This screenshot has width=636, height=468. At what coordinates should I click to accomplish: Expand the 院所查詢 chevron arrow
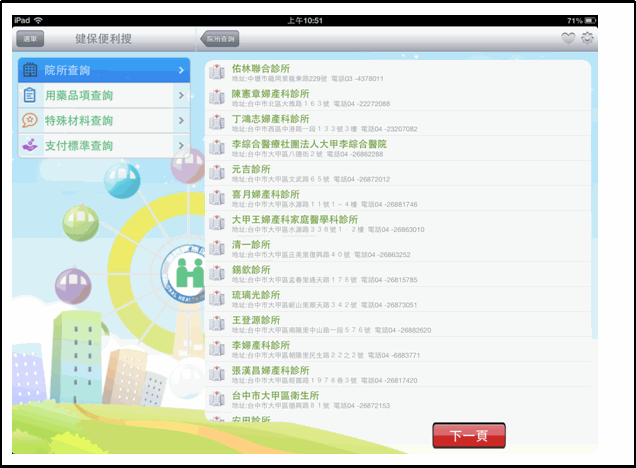tap(181, 70)
